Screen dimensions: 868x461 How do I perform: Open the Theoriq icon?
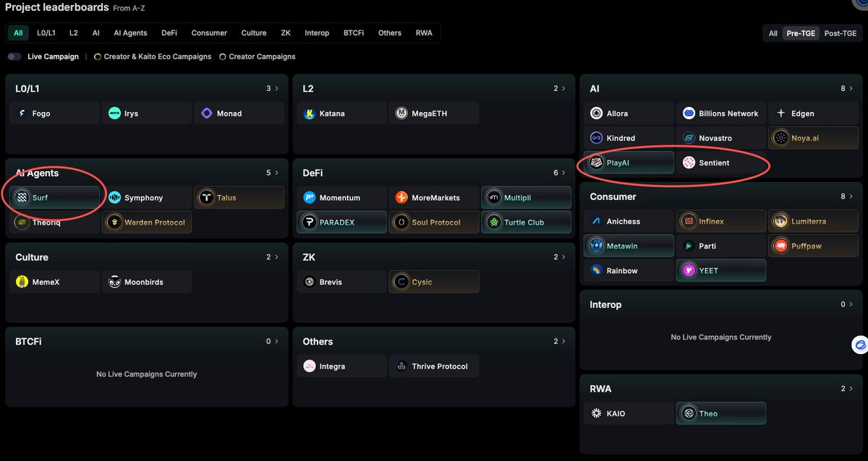pos(22,223)
